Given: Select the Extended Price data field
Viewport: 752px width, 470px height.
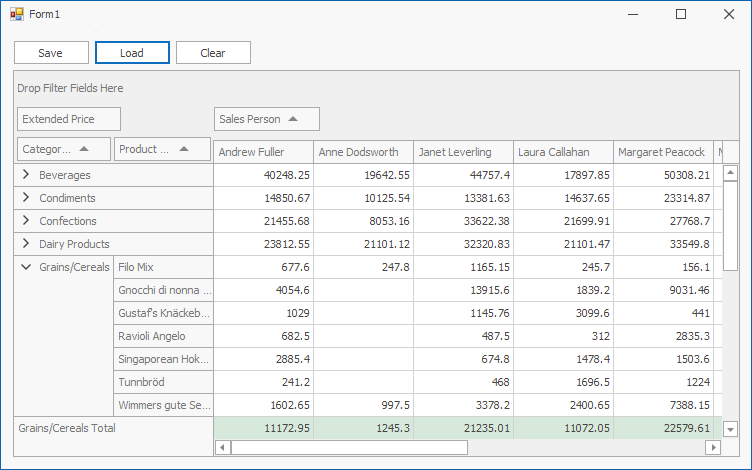Looking at the screenshot, I should coord(69,119).
